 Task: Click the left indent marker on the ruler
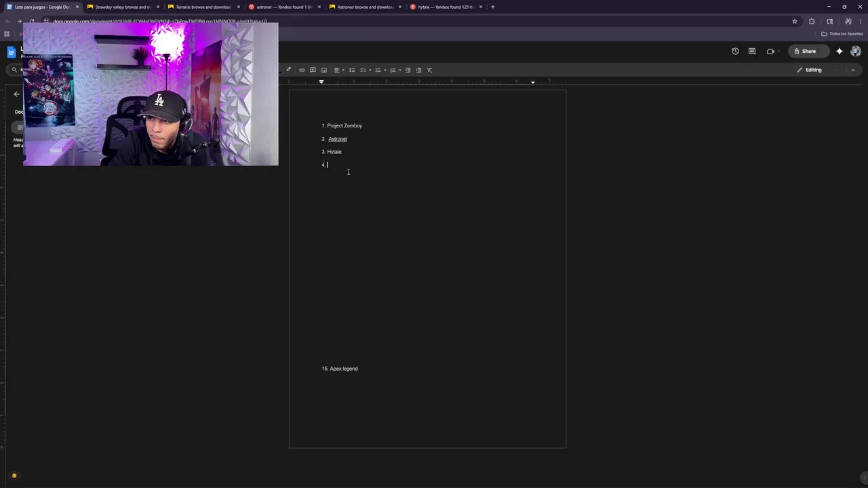321,82
